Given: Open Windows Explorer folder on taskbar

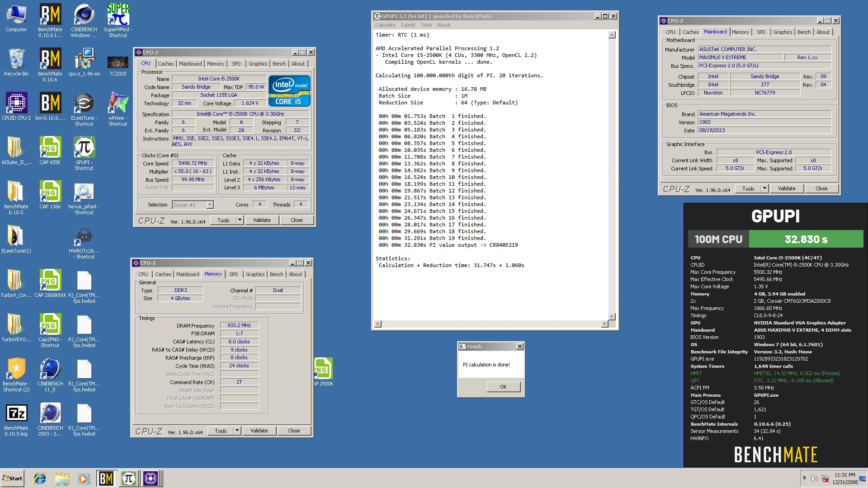Looking at the screenshot, I should [x=62, y=479].
